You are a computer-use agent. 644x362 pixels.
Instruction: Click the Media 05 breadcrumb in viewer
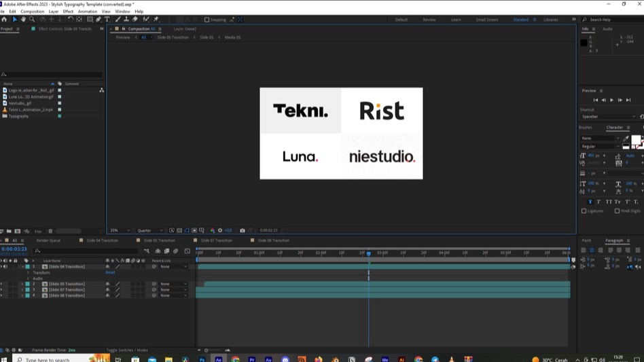pyautogui.click(x=232, y=37)
